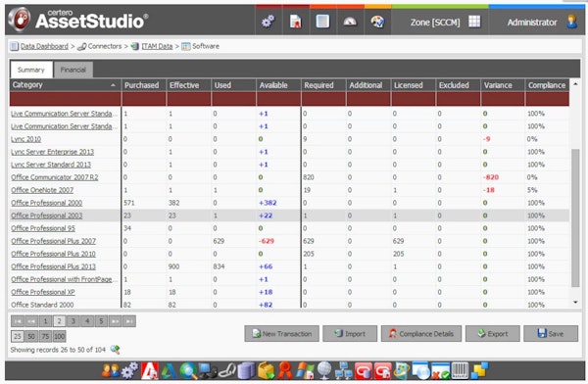This screenshot has width=588, height=384.
Task: Go to page 1 of results
Action: (45, 321)
